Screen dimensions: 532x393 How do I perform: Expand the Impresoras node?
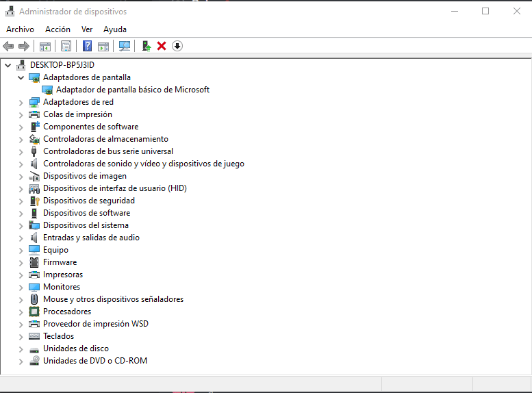(x=21, y=275)
